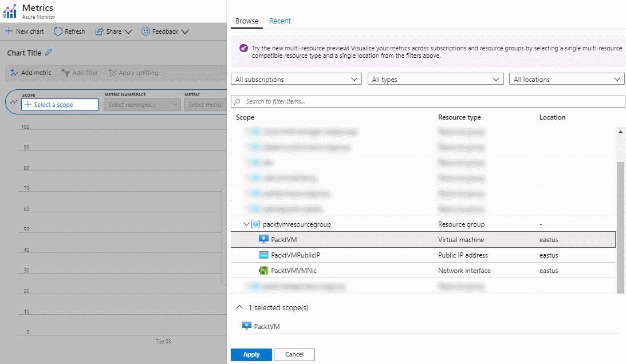Image resolution: width=626 pixels, height=364 pixels.
Task: Switch to the Recent tab
Action: 280,21
